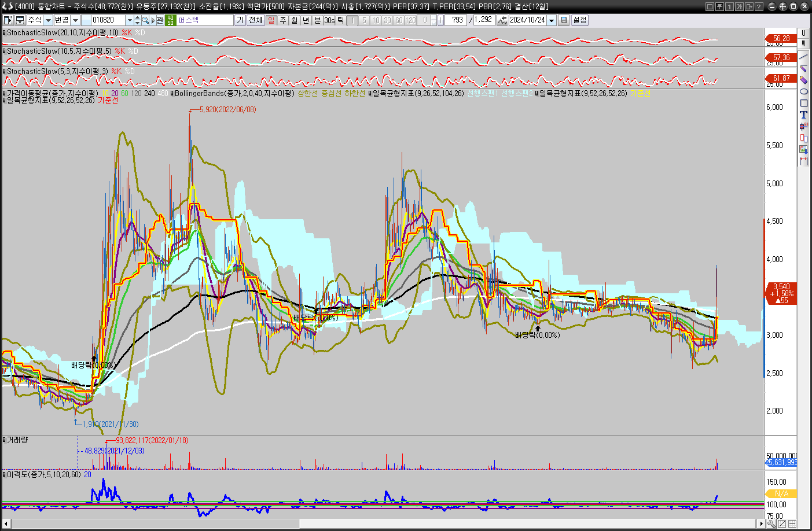812x531 pixels.
Task: Click the save chart image icon
Action: (x=803, y=149)
